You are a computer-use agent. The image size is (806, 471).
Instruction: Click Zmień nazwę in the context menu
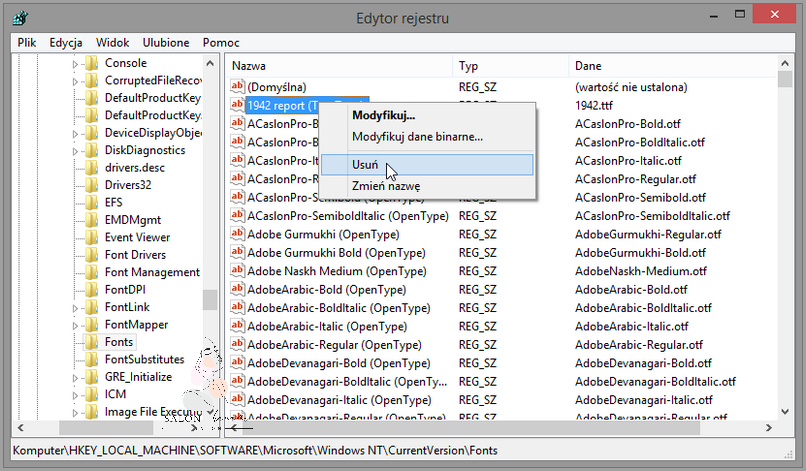pos(385,186)
